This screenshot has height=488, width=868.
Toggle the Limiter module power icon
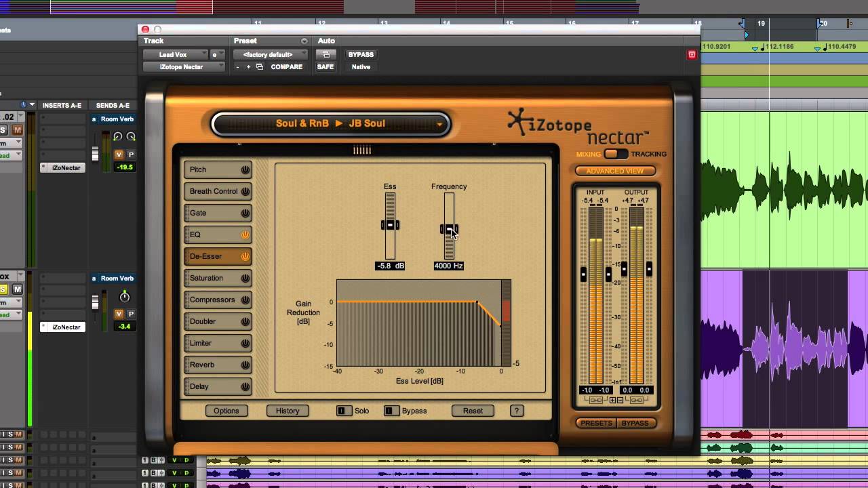(x=245, y=343)
